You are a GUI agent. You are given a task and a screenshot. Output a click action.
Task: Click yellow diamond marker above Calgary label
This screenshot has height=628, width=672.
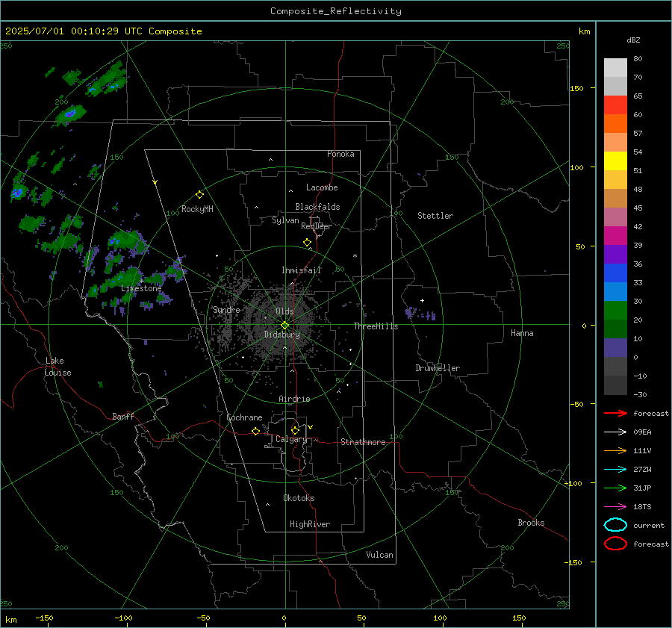tap(295, 430)
